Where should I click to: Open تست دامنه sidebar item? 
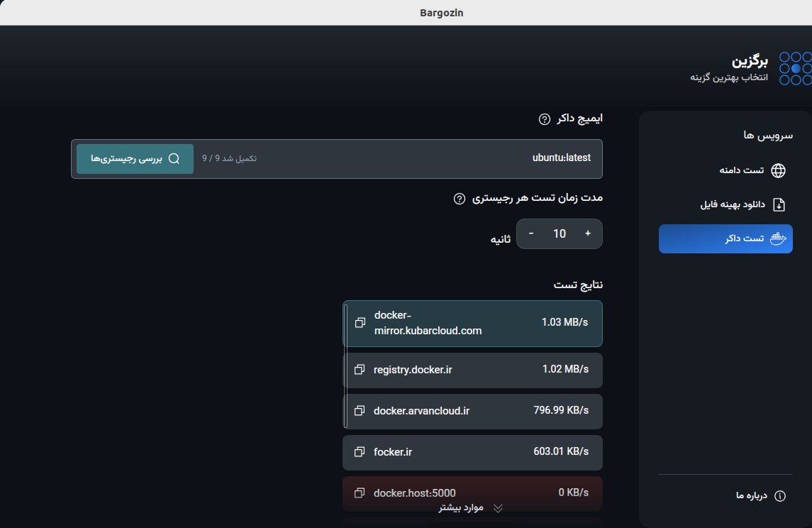pos(726,170)
